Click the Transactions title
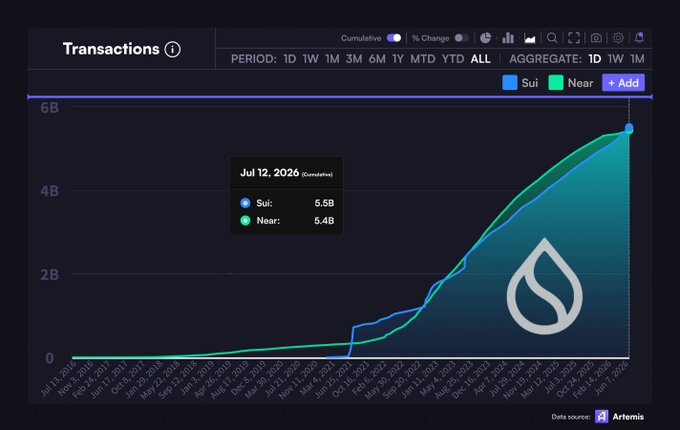 pos(111,49)
